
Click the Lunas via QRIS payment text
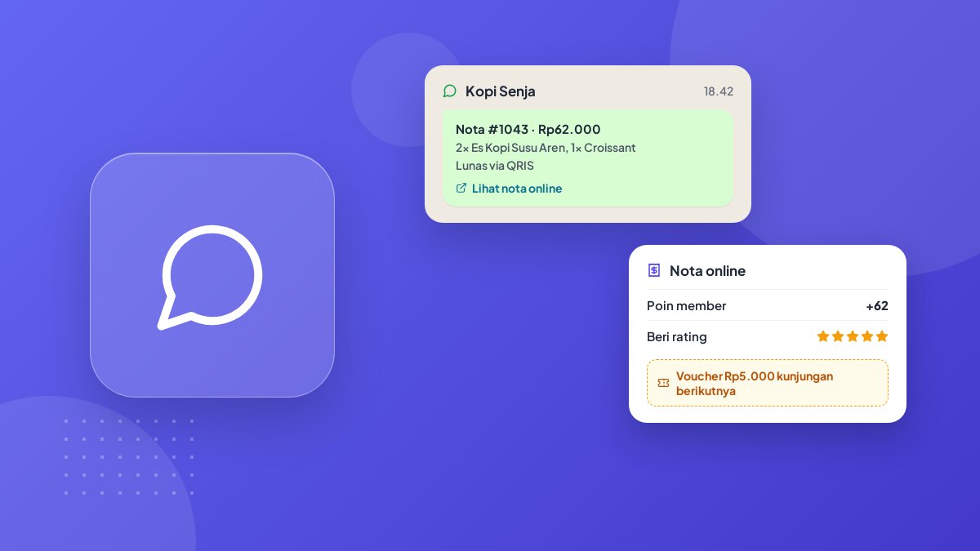coord(495,166)
